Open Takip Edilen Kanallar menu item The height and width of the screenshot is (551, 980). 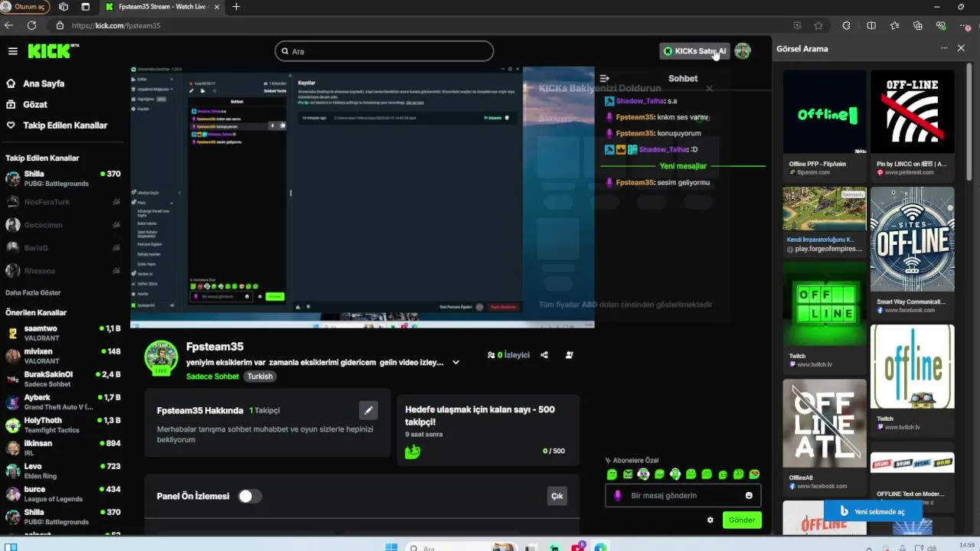[65, 125]
